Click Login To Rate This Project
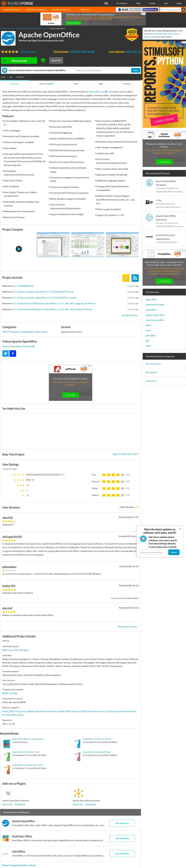The width and height of the screenshot is (186, 868). point(126,454)
